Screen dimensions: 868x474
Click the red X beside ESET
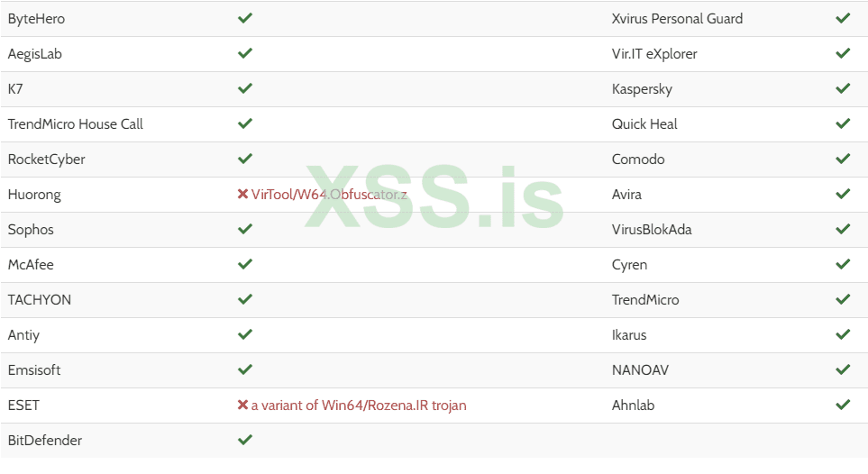click(242, 405)
